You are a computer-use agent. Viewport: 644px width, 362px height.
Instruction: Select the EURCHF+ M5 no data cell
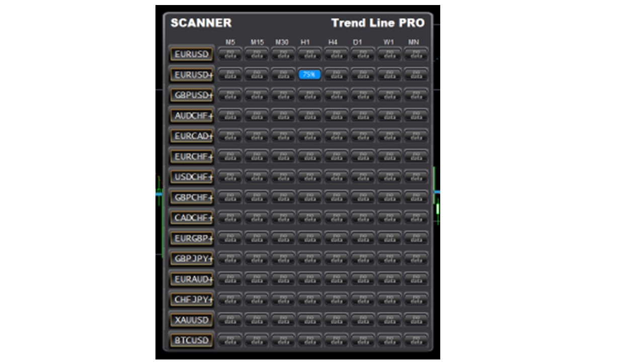(x=230, y=156)
